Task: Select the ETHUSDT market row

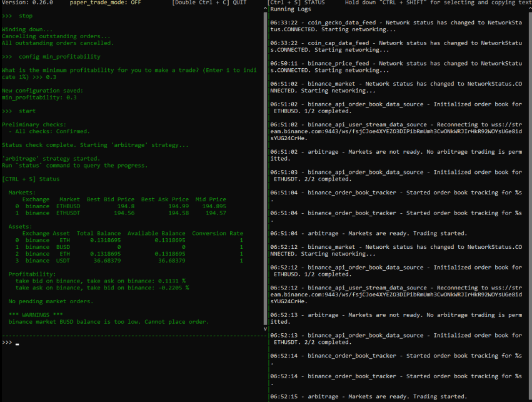Action: click(x=69, y=212)
